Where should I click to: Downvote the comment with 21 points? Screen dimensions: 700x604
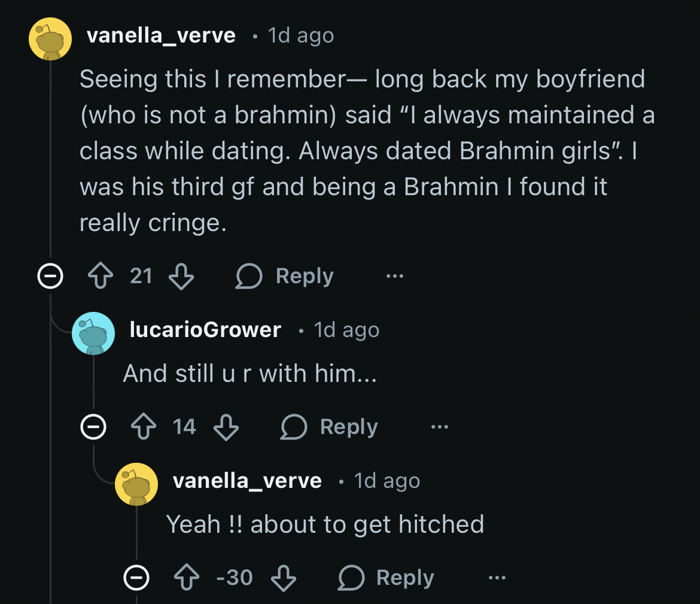tap(181, 277)
